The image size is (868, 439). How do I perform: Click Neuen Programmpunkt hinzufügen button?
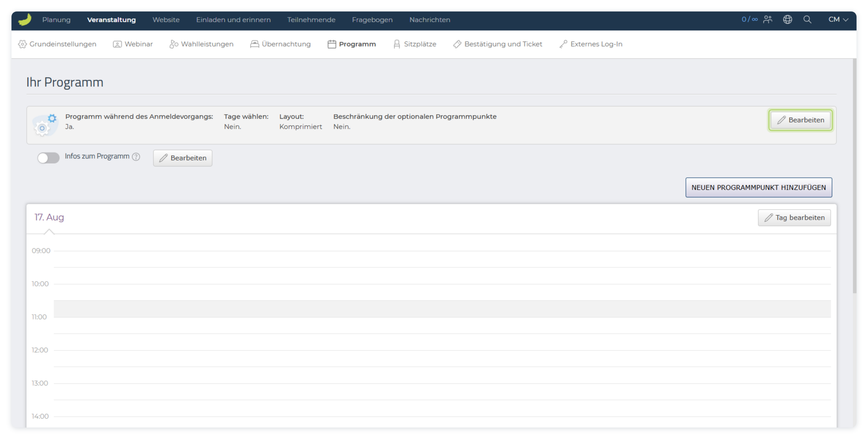point(758,187)
